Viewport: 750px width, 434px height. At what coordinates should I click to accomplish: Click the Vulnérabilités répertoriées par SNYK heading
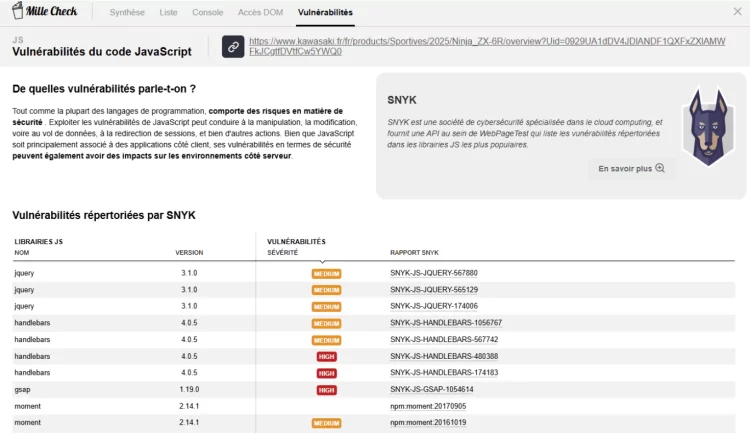104,215
